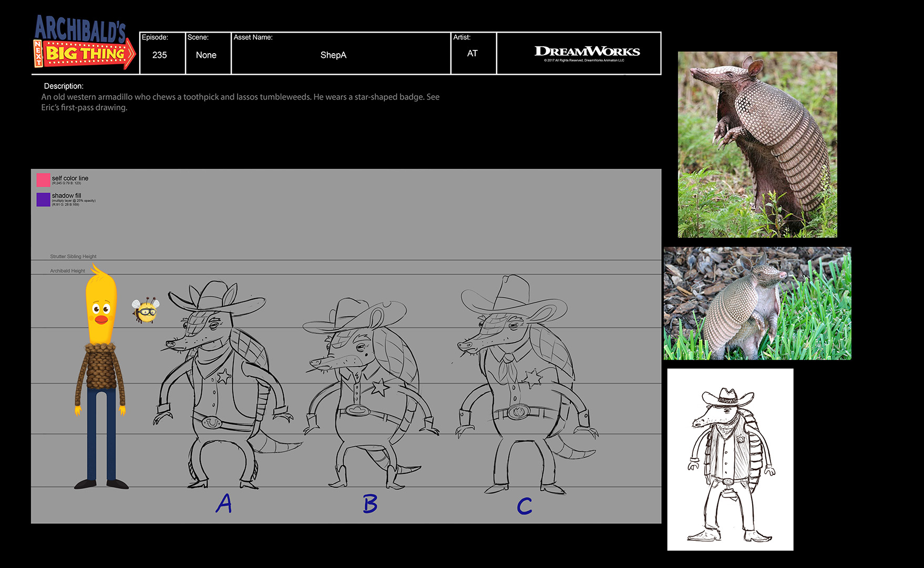The height and width of the screenshot is (568, 924).
Task: Open the standing armadillo reference photo
Action: point(757,144)
